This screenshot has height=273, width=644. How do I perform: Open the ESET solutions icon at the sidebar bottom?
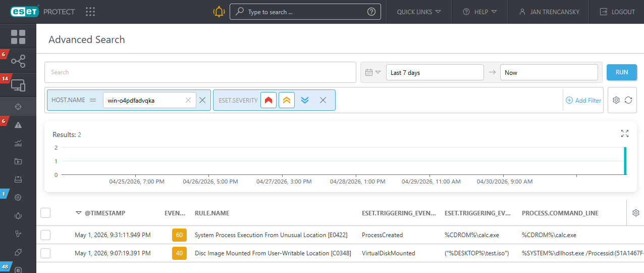click(18, 269)
